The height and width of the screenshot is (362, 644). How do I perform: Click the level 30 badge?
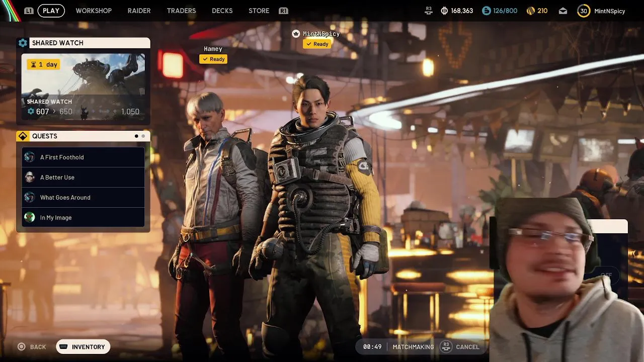(x=584, y=11)
